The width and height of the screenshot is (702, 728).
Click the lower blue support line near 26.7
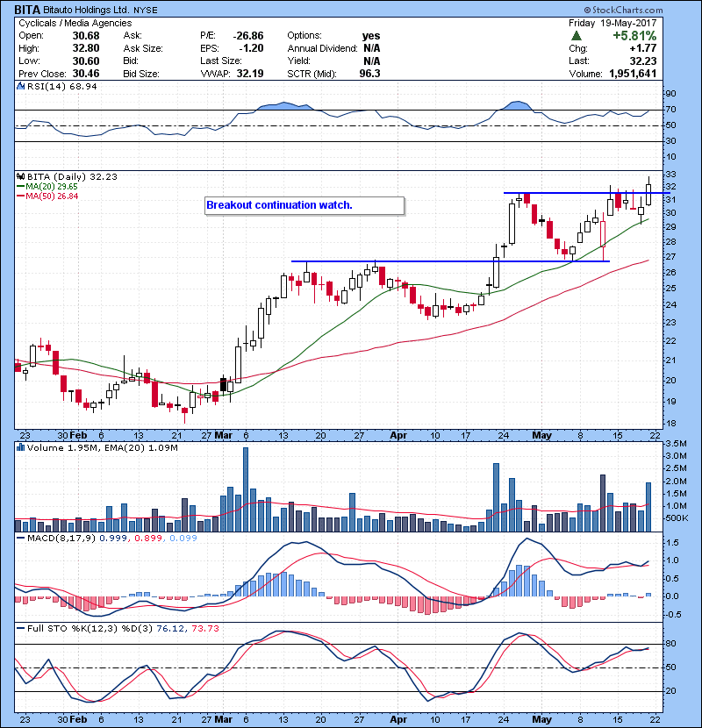coord(450,261)
